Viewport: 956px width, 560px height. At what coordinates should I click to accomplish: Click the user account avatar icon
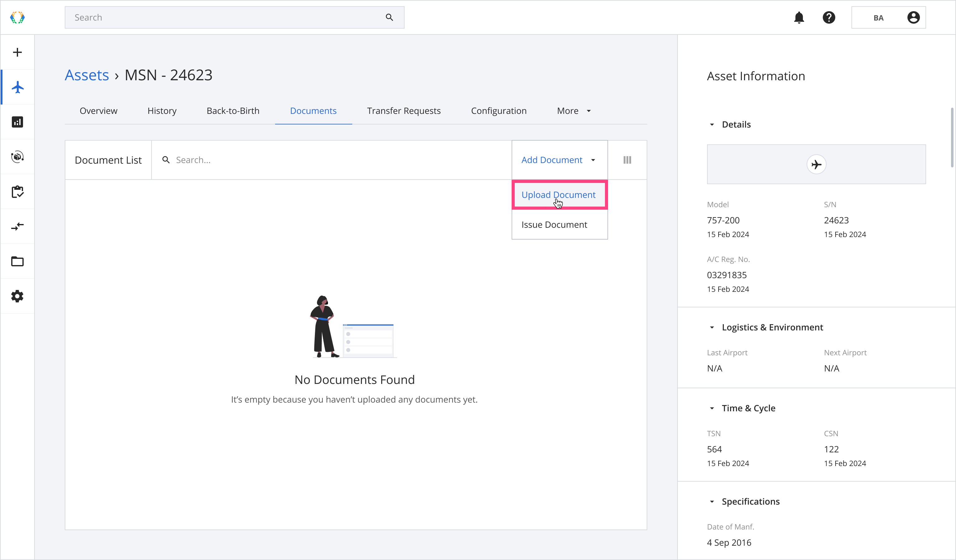coord(913,17)
